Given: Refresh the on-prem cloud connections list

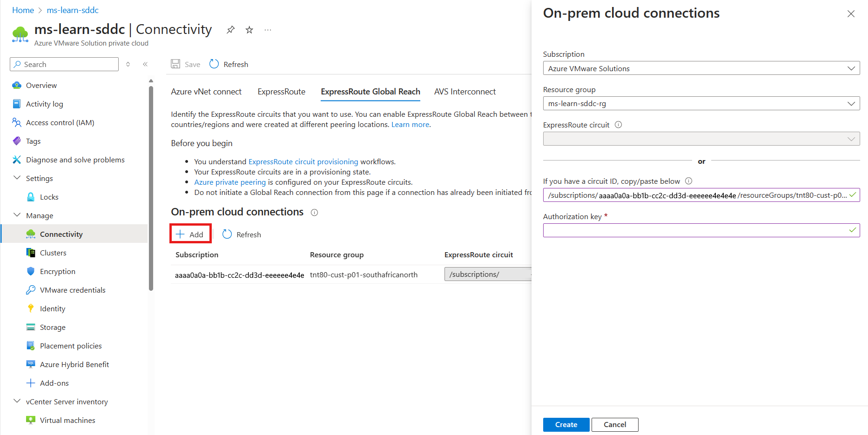Looking at the screenshot, I should (x=242, y=234).
